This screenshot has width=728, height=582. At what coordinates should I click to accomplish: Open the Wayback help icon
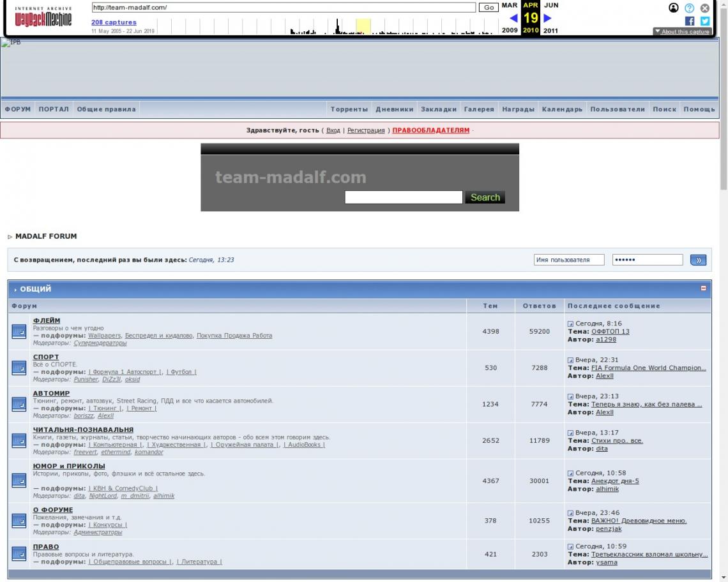click(x=690, y=8)
